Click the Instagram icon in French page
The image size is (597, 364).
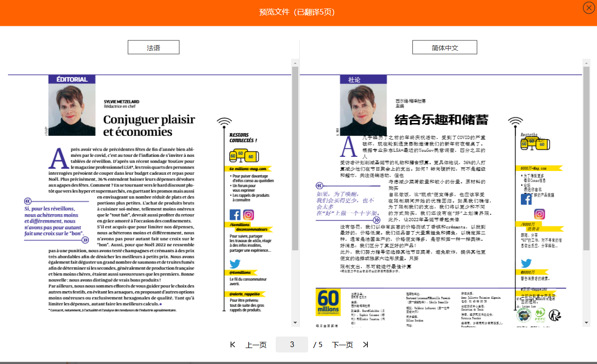tap(248, 215)
